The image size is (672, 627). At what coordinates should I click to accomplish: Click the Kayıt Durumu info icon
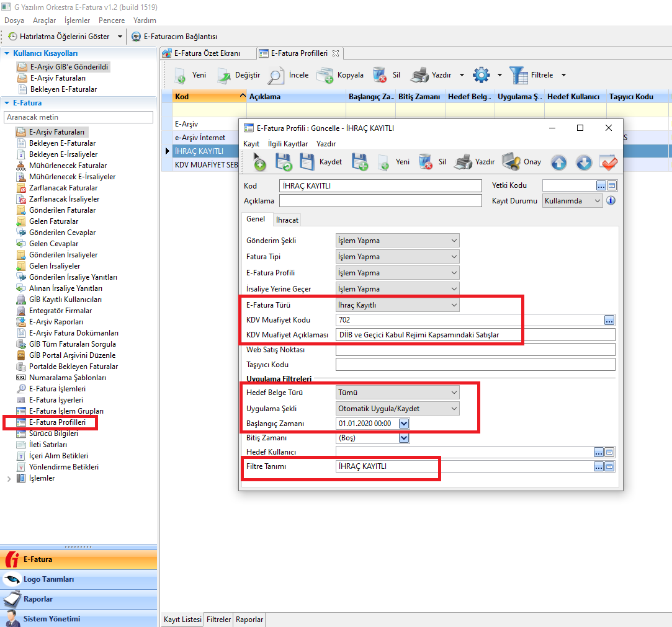click(x=611, y=201)
